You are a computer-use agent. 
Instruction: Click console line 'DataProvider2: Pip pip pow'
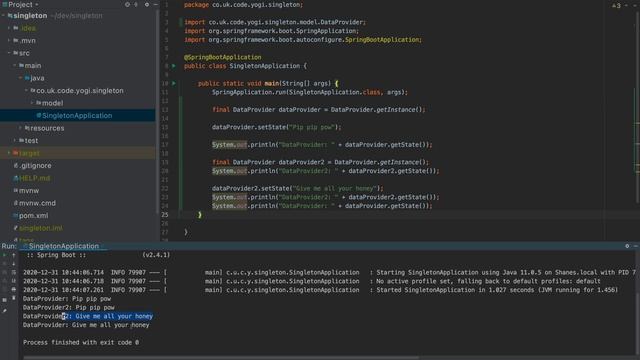pyautogui.click(x=69, y=307)
